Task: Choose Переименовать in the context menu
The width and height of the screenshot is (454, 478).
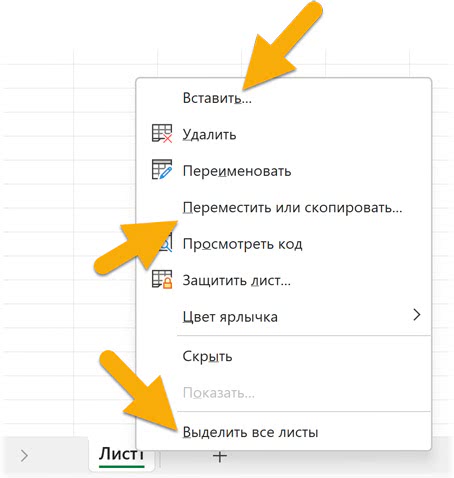Action: [x=237, y=171]
